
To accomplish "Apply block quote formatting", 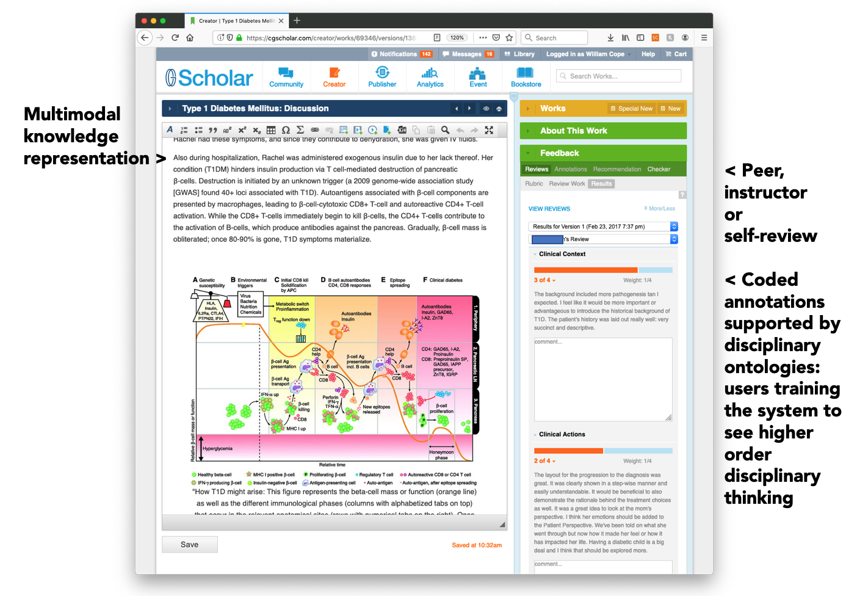I will (x=213, y=130).
